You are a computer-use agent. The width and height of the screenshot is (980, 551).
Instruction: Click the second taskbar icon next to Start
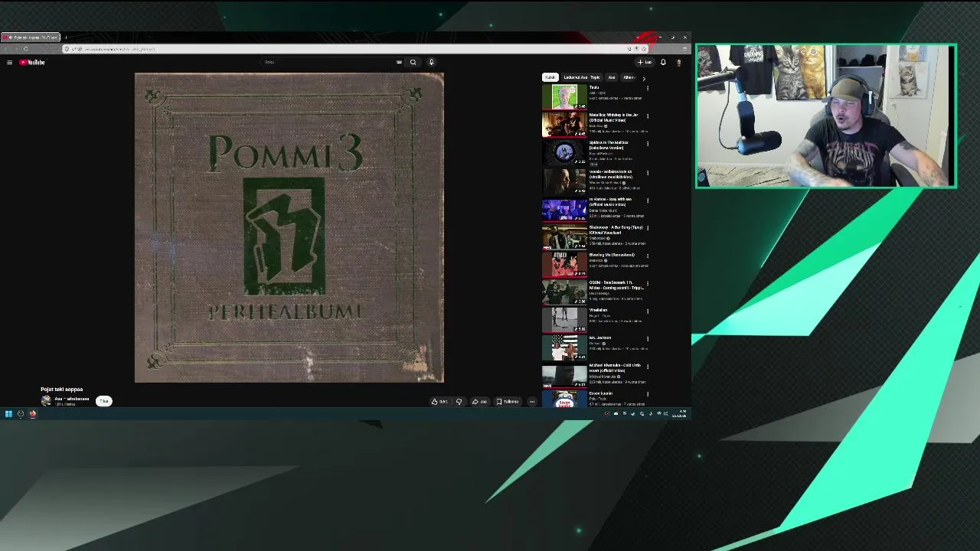(x=21, y=414)
